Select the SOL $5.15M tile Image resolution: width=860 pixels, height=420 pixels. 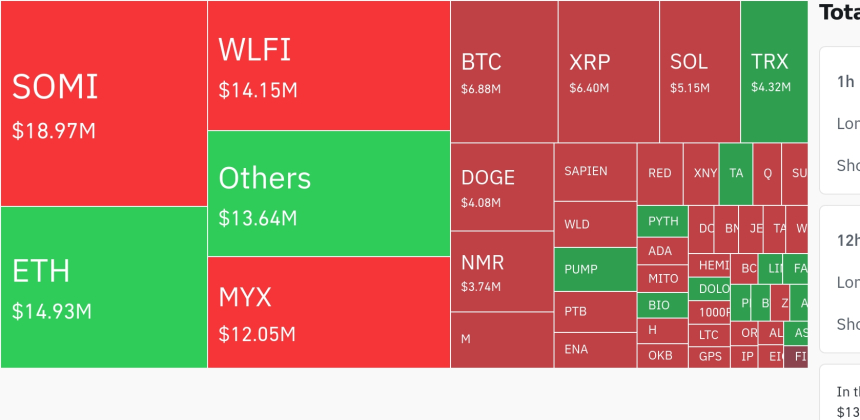[x=700, y=71]
